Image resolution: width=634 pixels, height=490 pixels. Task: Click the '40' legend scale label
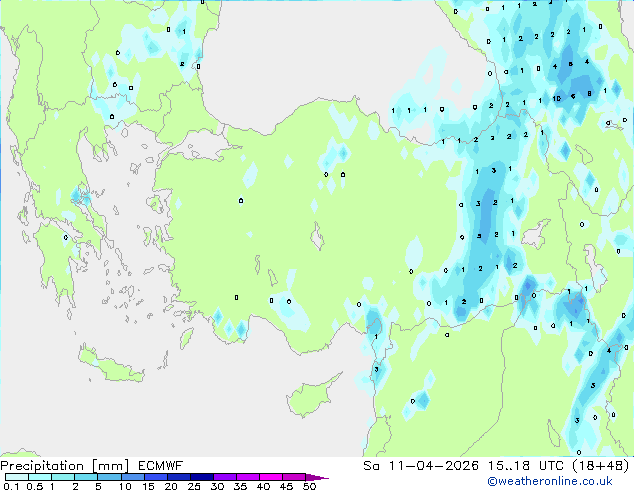[263, 486]
